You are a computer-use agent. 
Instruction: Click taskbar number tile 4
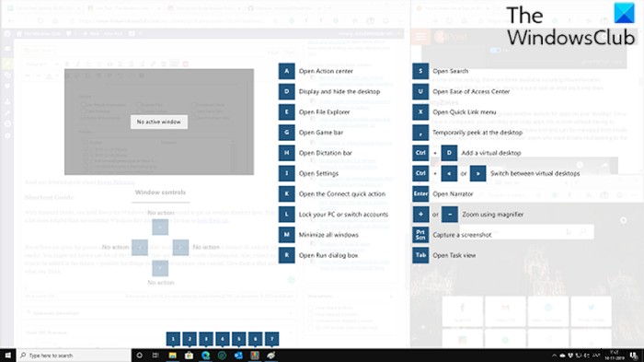pyautogui.click(x=223, y=339)
